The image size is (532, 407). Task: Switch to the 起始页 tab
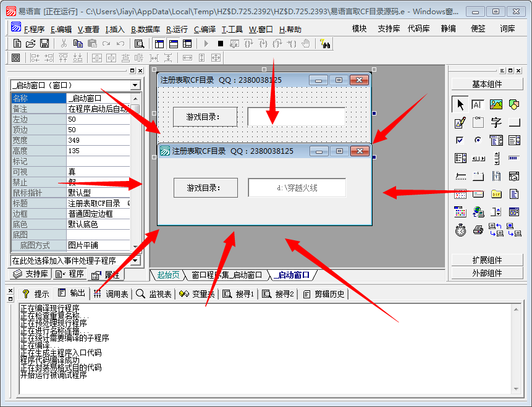168,275
